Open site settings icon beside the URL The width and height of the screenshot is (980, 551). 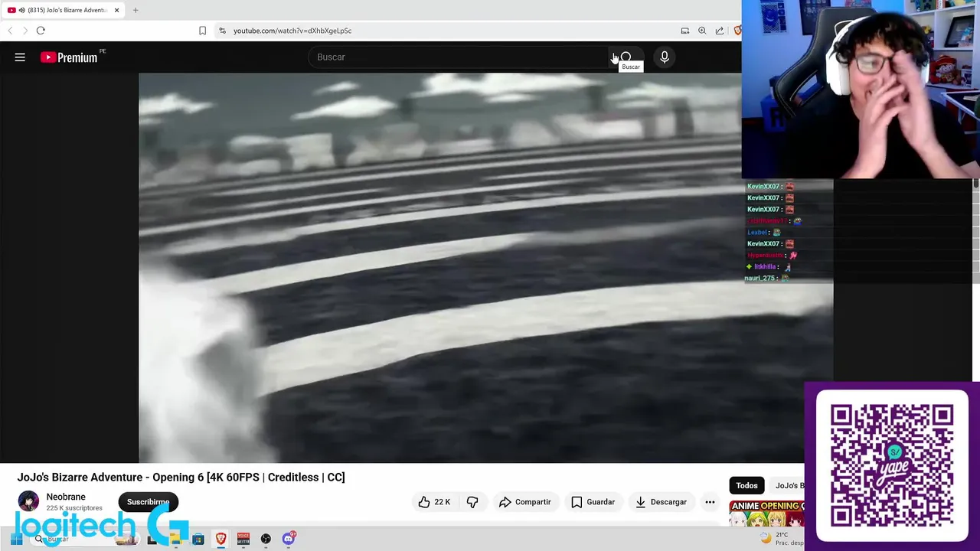(x=222, y=31)
